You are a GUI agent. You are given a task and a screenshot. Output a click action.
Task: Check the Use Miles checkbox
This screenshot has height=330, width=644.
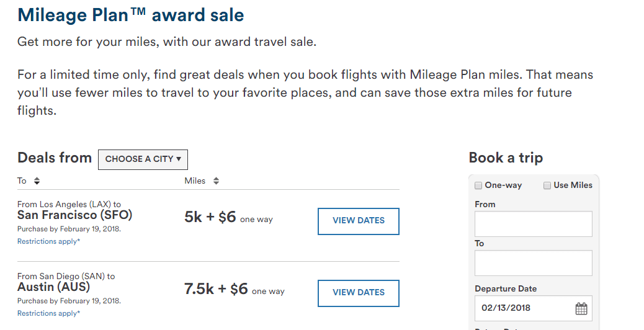[547, 185]
